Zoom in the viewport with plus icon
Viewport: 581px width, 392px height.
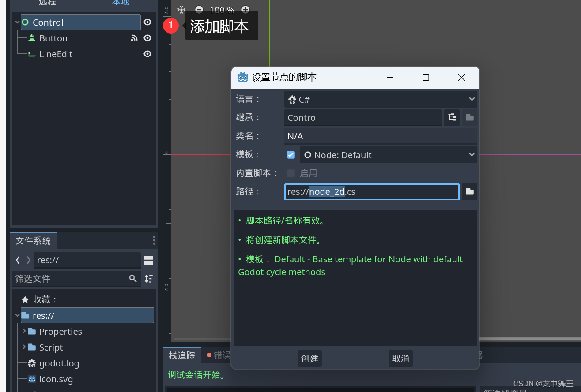coord(245,10)
